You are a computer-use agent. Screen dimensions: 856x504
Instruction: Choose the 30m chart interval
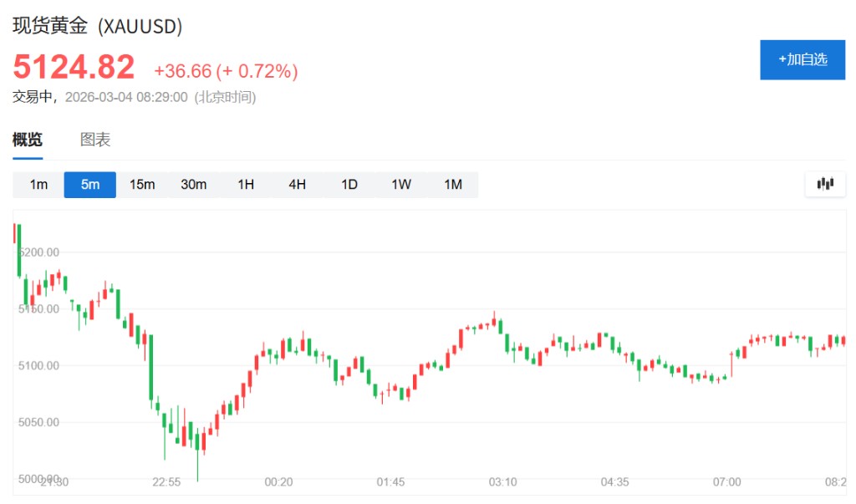194,185
